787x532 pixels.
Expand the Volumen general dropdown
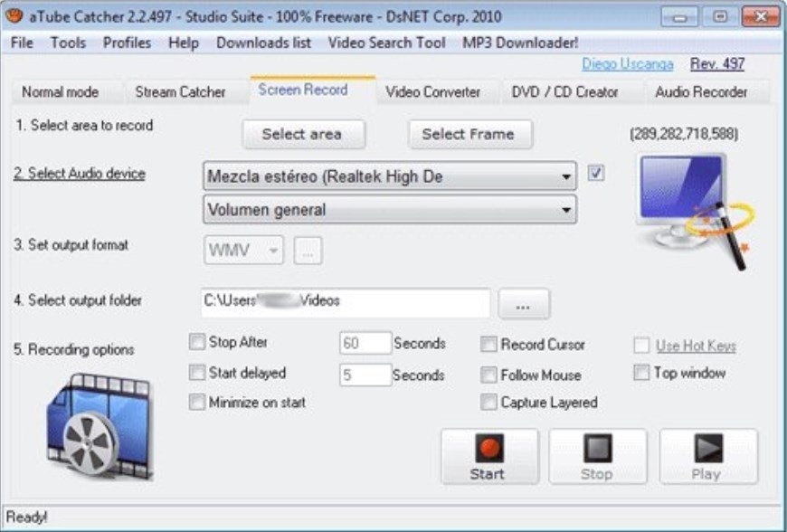(390, 209)
